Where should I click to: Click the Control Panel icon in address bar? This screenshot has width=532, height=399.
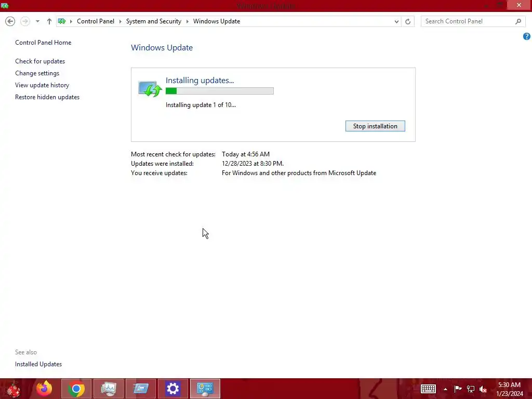pyautogui.click(x=62, y=21)
